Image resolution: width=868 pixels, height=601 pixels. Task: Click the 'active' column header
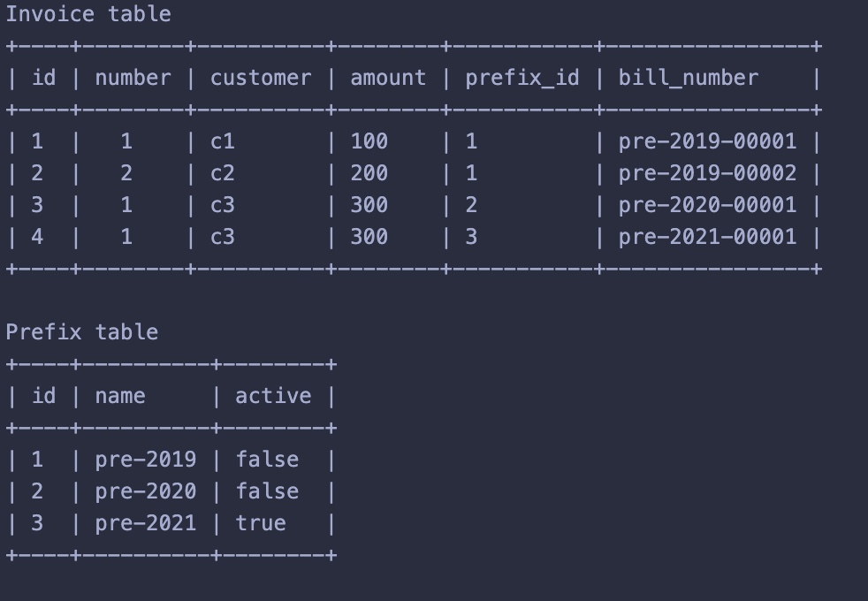273,396
